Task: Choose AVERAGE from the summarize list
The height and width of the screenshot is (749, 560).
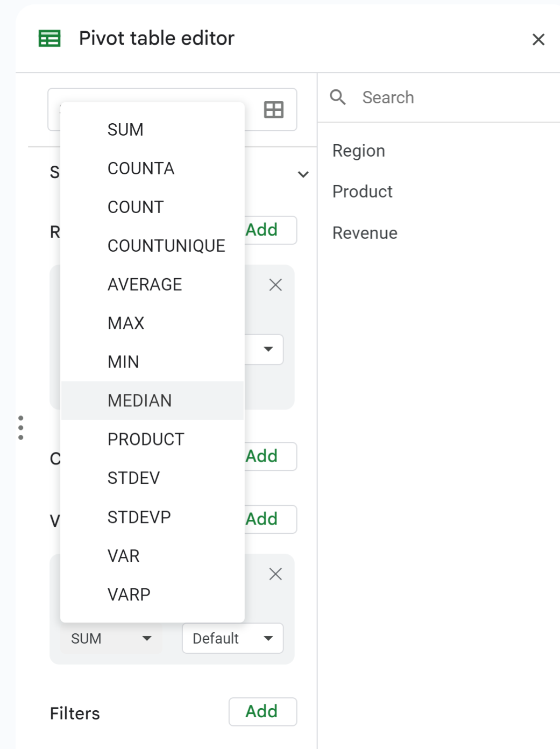Action: [152, 285]
